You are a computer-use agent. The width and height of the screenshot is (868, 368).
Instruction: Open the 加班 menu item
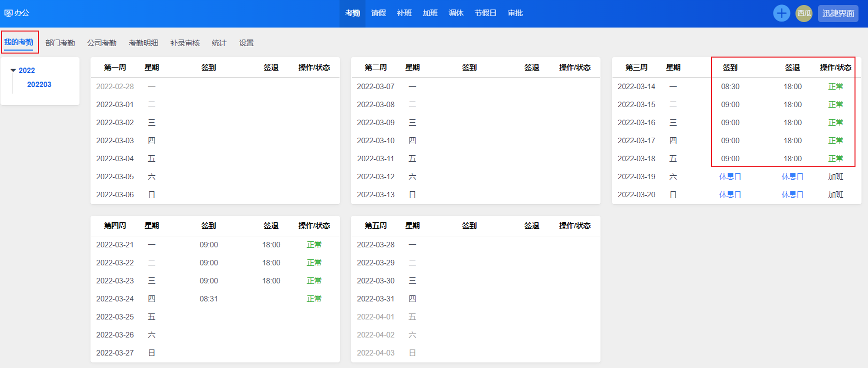coord(430,13)
